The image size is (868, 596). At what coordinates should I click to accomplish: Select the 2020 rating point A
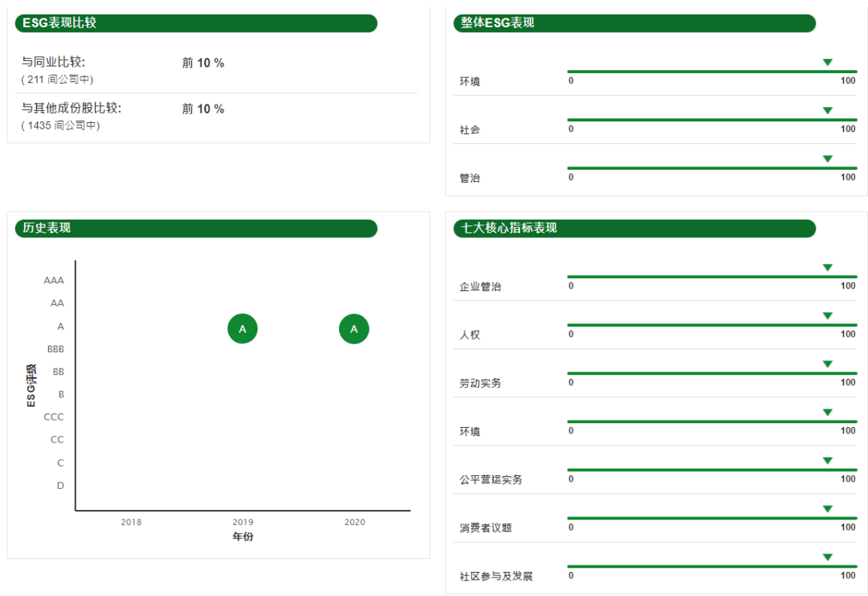click(354, 328)
